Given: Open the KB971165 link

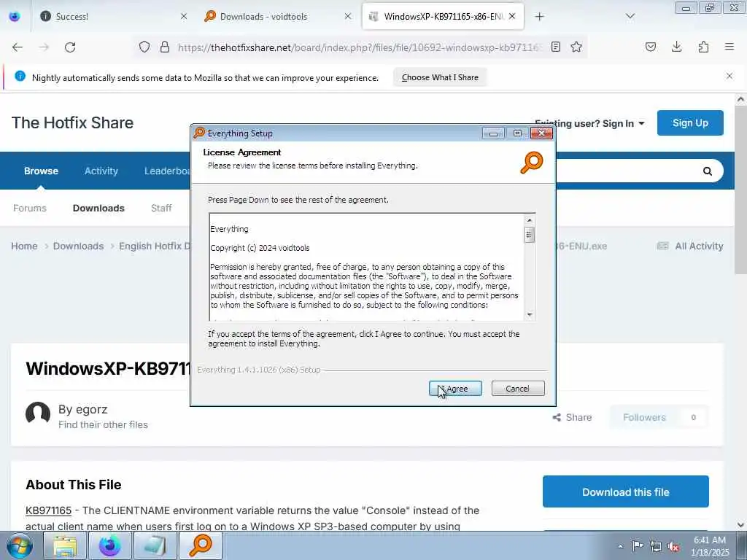Looking at the screenshot, I should point(49,510).
